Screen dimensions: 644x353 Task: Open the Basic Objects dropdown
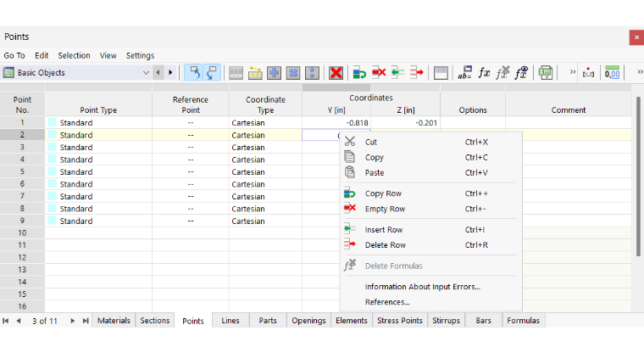click(x=76, y=73)
